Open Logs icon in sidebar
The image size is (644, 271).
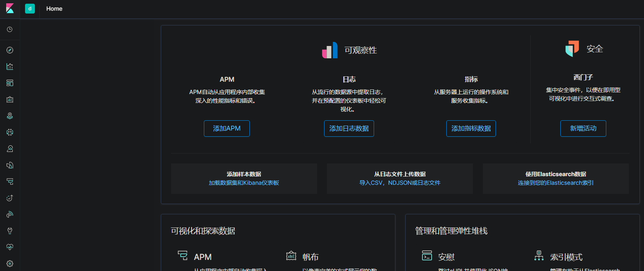(10, 165)
